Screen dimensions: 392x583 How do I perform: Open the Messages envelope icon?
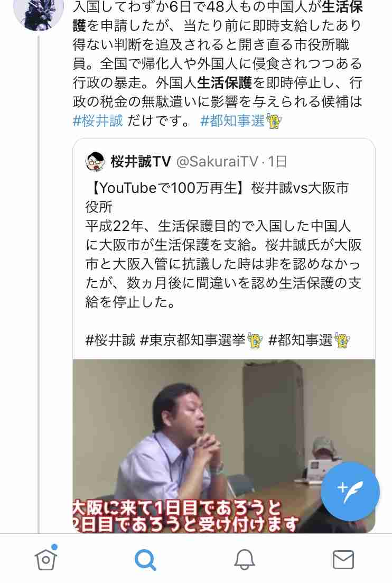click(x=343, y=560)
